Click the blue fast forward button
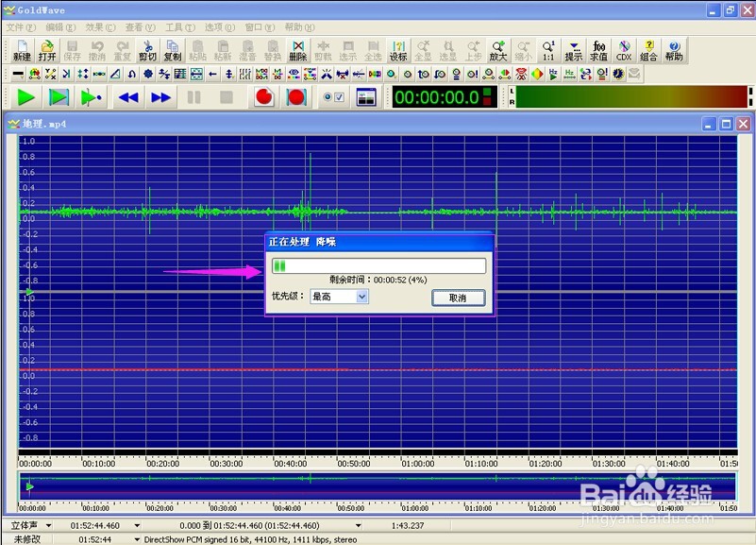Image resolution: width=756 pixels, height=545 pixels. click(160, 97)
